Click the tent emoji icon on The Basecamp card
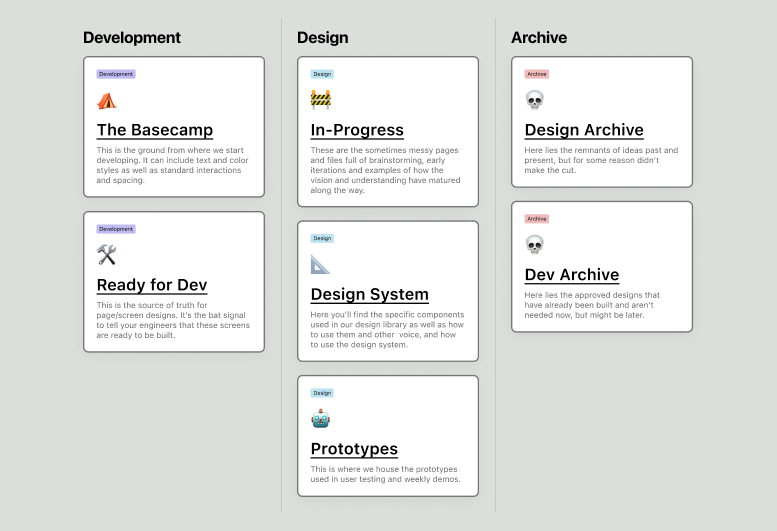777x531 pixels. pos(106,100)
